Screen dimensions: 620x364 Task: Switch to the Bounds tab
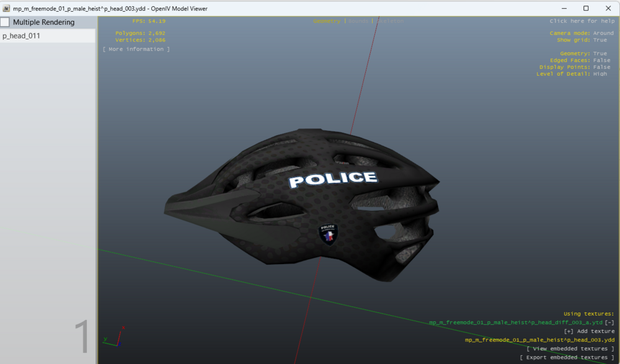358,20
